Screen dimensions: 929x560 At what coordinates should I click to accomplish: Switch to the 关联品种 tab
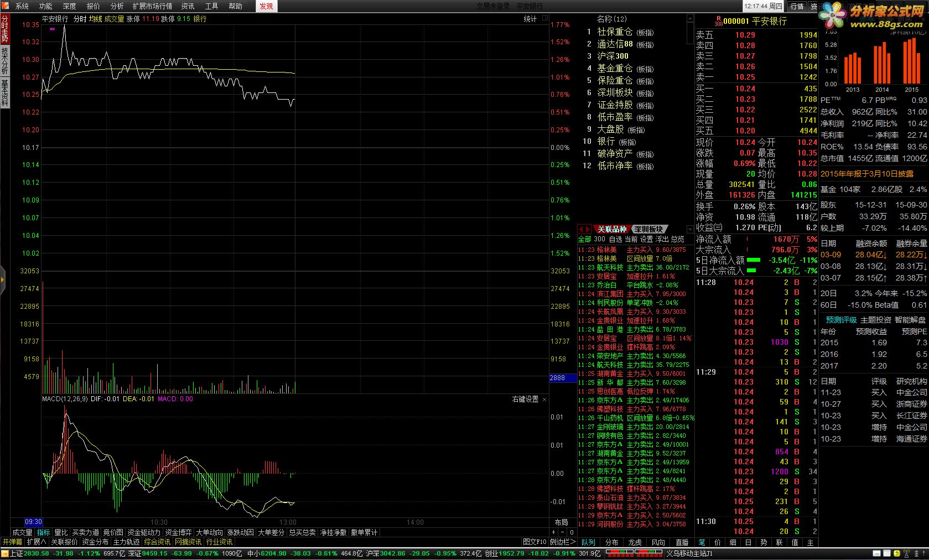pyautogui.click(x=611, y=229)
